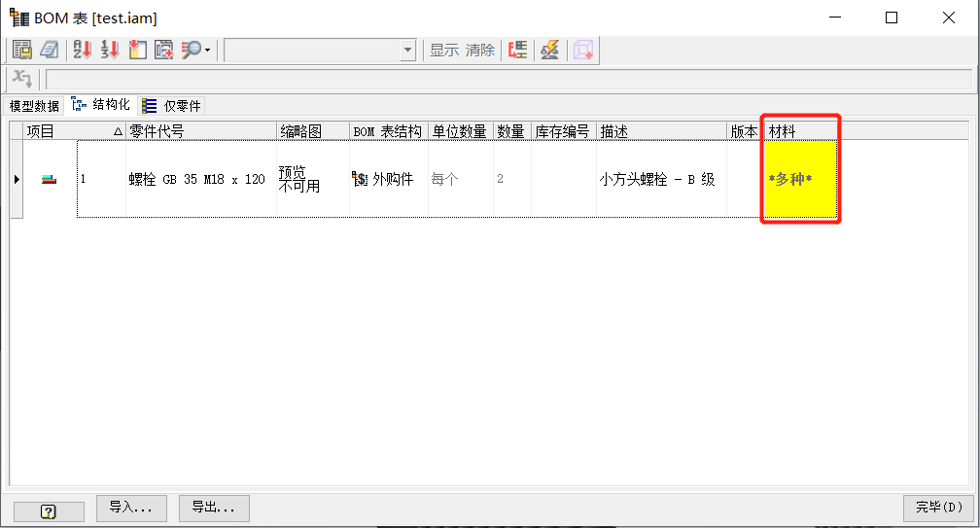This screenshot has width=980, height=528.
Task: Click the empty 库存编号 cell in row 1
Action: 564,179
